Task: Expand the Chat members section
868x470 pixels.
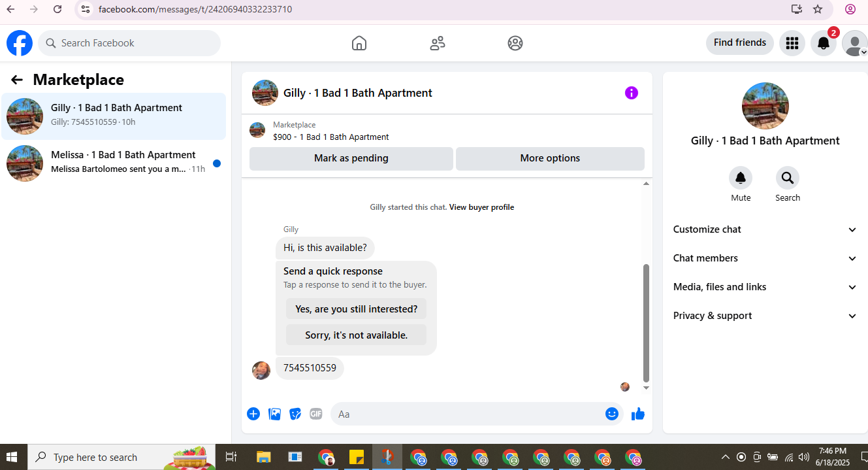Action: pos(765,258)
